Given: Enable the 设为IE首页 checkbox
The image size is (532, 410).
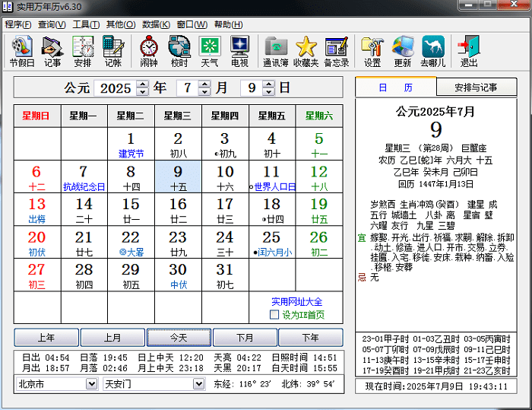Looking at the screenshot, I should click(274, 315).
